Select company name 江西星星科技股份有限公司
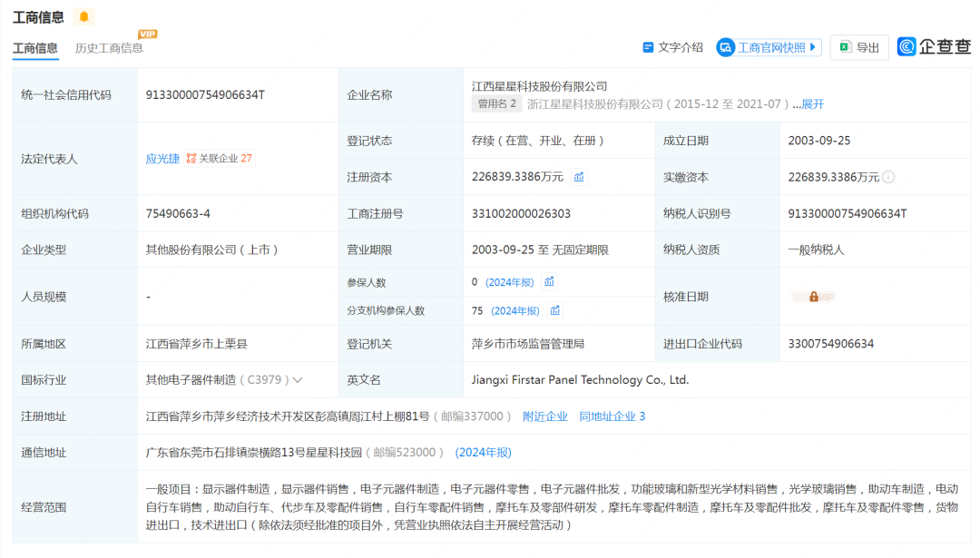Image resolution: width=980 pixels, height=558 pixels. (539, 86)
